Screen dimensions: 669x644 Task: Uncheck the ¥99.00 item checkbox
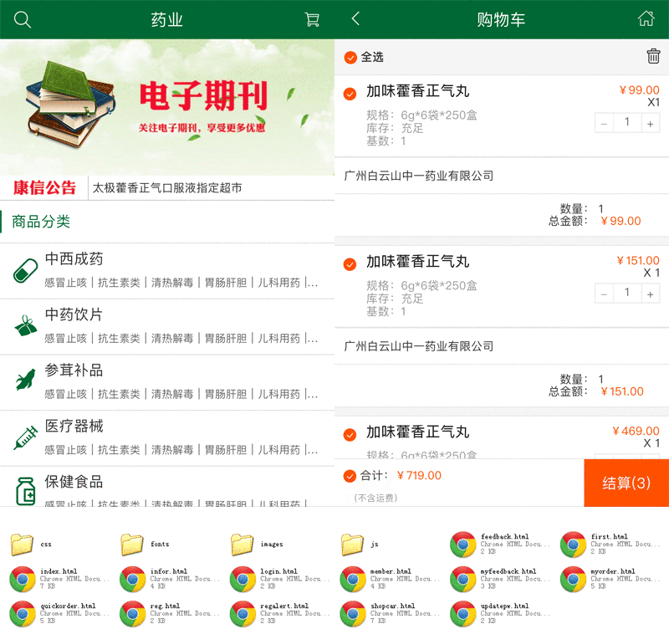350,94
